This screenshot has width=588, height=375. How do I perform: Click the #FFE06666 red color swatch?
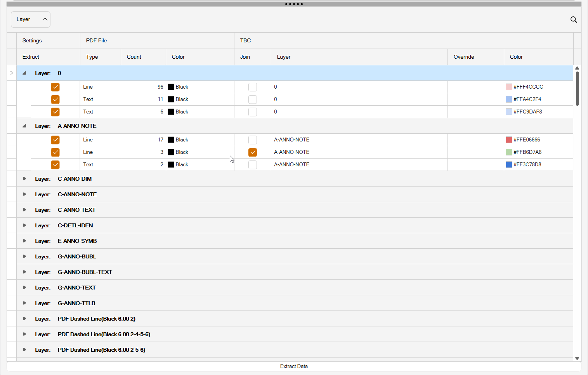(x=509, y=140)
